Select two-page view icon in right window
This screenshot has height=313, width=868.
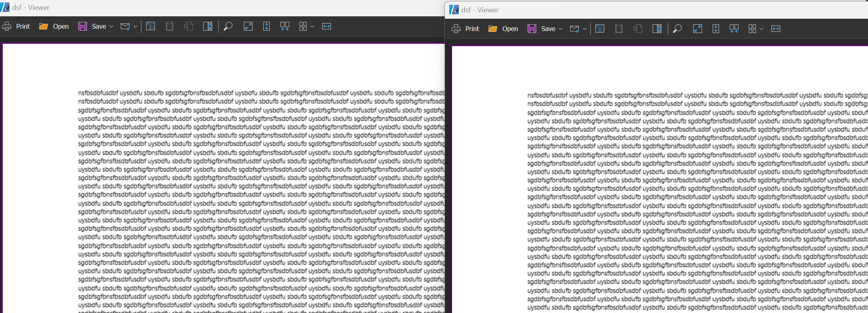click(734, 29)
